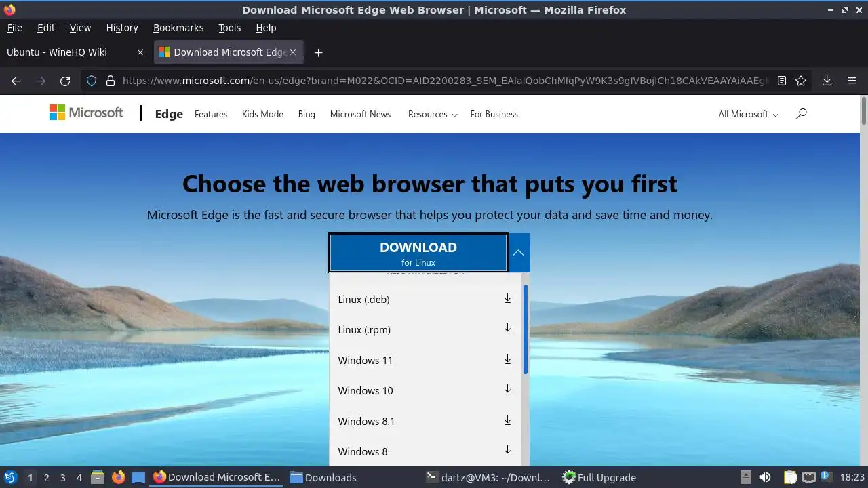Expand the All Microsoft dropdown
Screen dimensions: 868x488
(748, 114)
